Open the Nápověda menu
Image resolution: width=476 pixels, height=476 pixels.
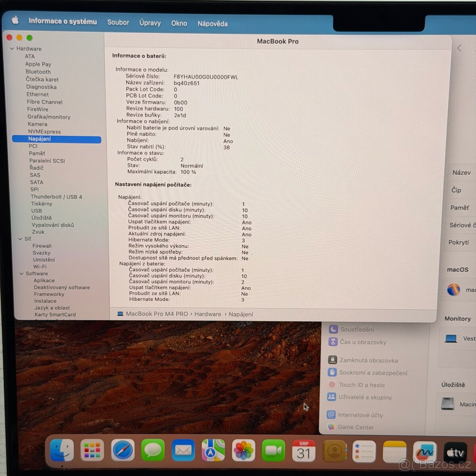click(x=213, y=24)
